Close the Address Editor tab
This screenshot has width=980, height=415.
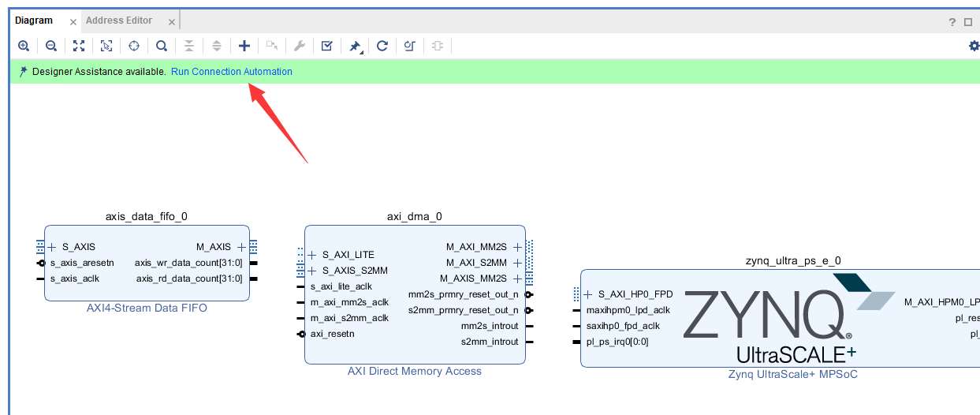(171, 21)
